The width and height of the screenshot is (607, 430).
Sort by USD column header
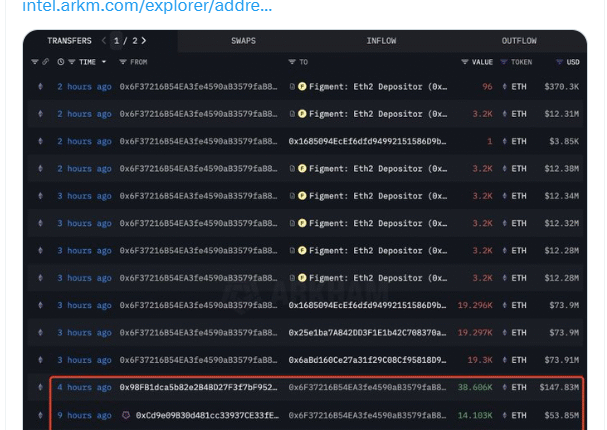(571, 62)
